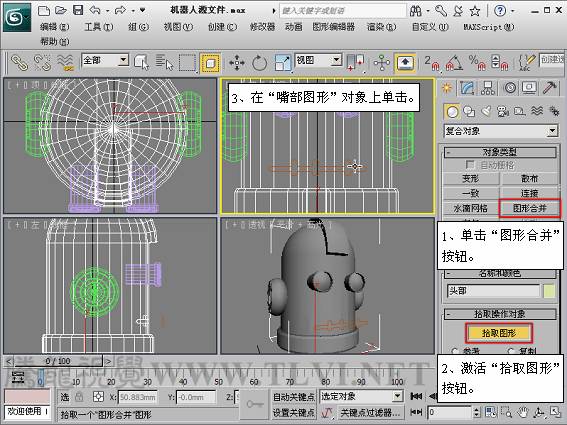Click the Rectangular Selection Region tool
This screenshot has width=567, height=425.
(187, 63)
